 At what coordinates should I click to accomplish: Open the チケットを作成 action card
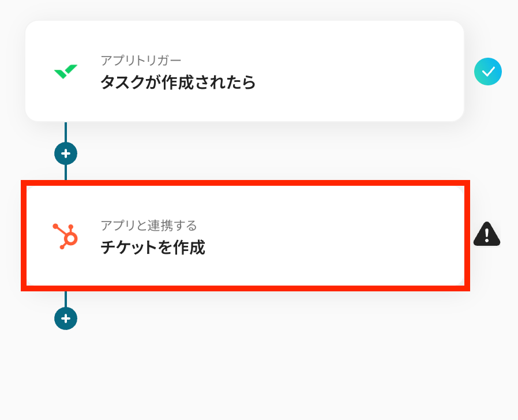(245, 236)
